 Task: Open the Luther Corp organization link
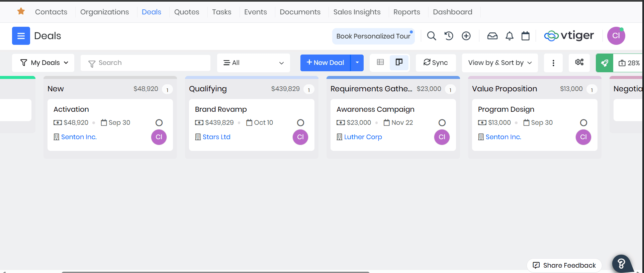tap(363, 137)
